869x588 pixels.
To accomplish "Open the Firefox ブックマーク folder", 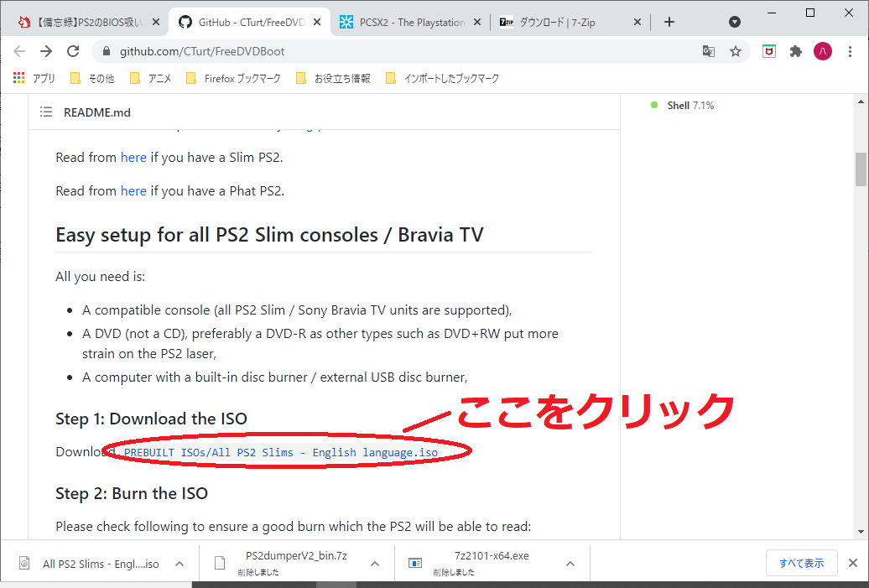I will coord(234,78).
